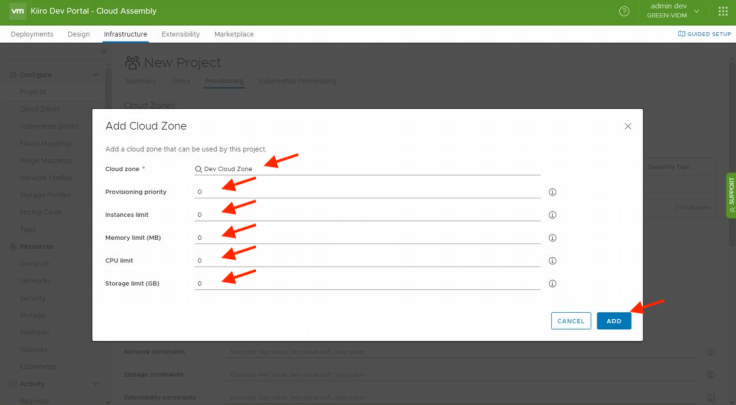The image size is (736, 405).
Task: Open Volumes in sidebar
Action: coord(33,349)
